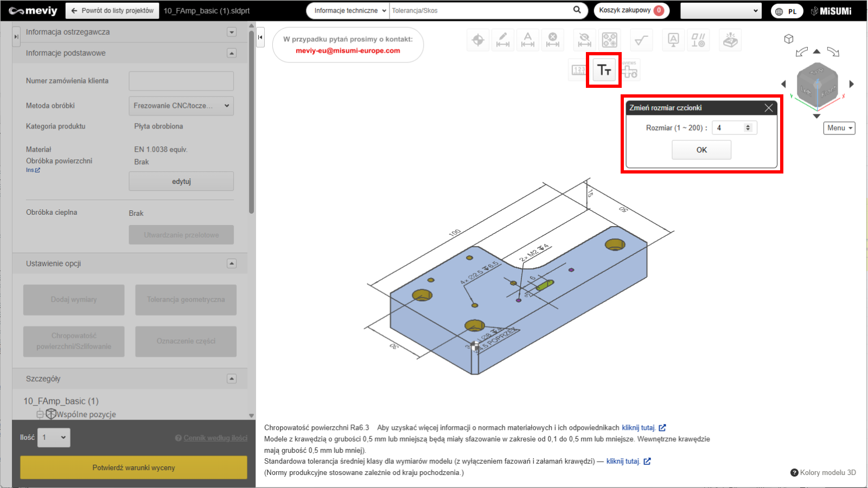
Task: Click the delete dimension icon
Action: click(552, 40)
